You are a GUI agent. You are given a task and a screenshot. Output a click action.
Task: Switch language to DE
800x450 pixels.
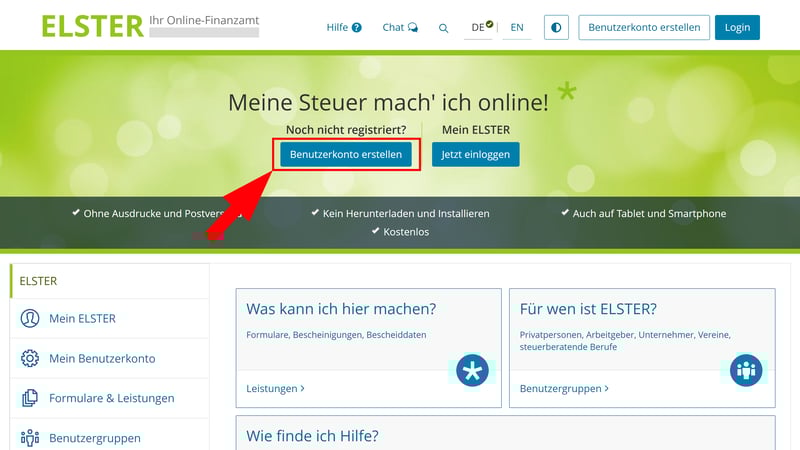pos(480,28)
